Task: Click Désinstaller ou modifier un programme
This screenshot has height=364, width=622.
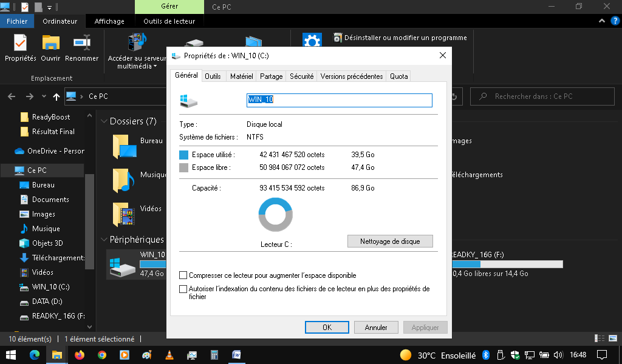Action: point(400,38)
